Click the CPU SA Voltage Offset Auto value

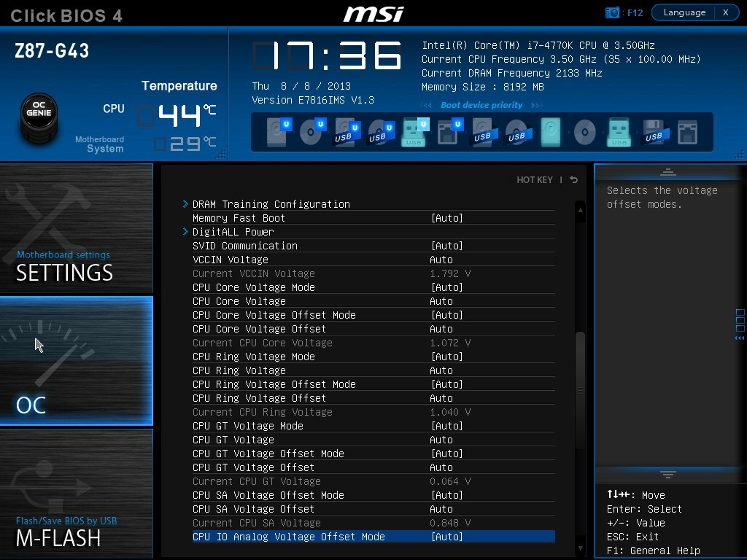441,508
